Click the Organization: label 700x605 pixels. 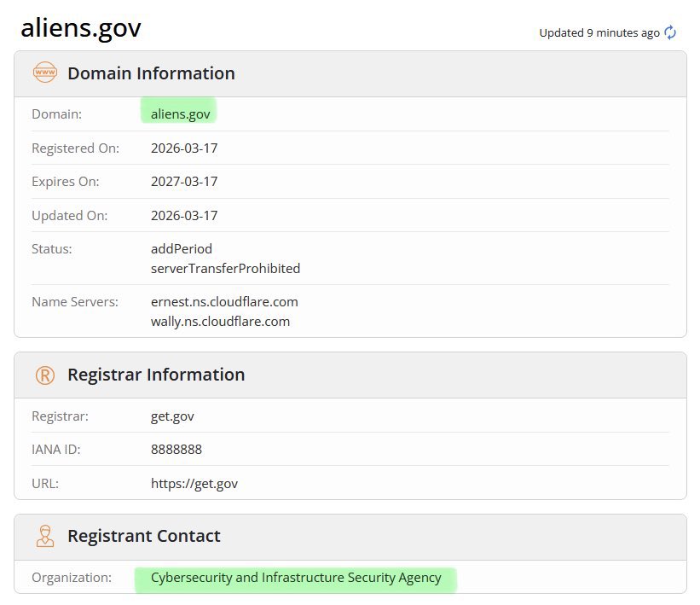[72, 578]
